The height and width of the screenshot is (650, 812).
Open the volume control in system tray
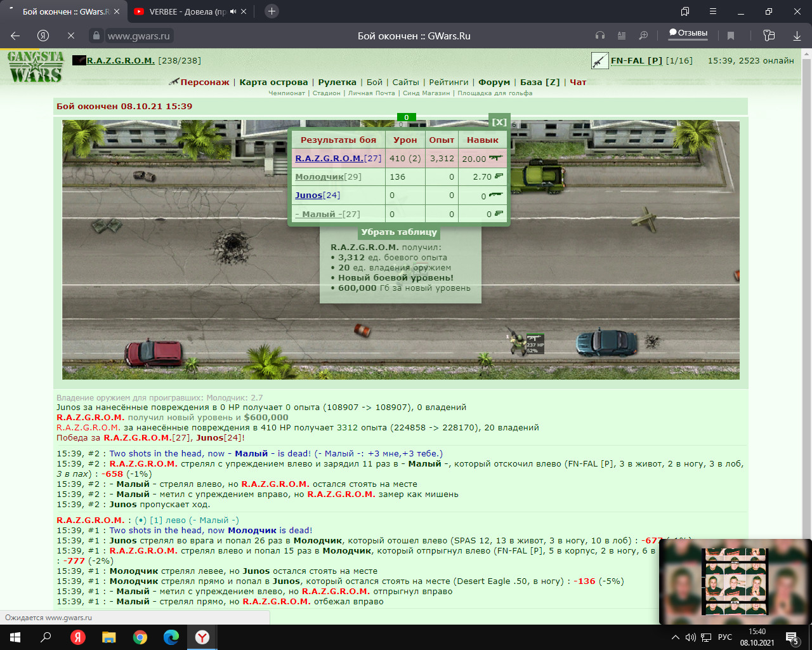690,637
